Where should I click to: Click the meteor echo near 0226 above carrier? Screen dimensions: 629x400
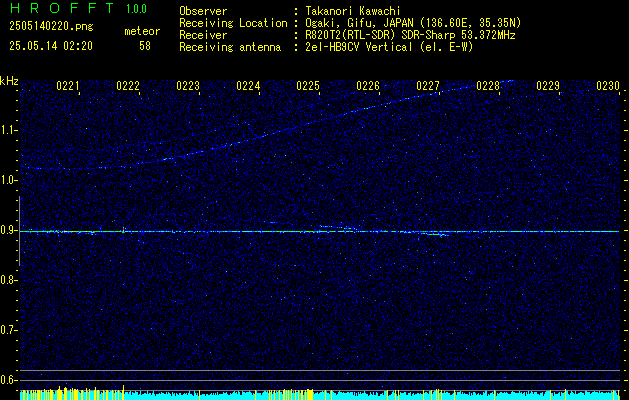coord(339,227)
